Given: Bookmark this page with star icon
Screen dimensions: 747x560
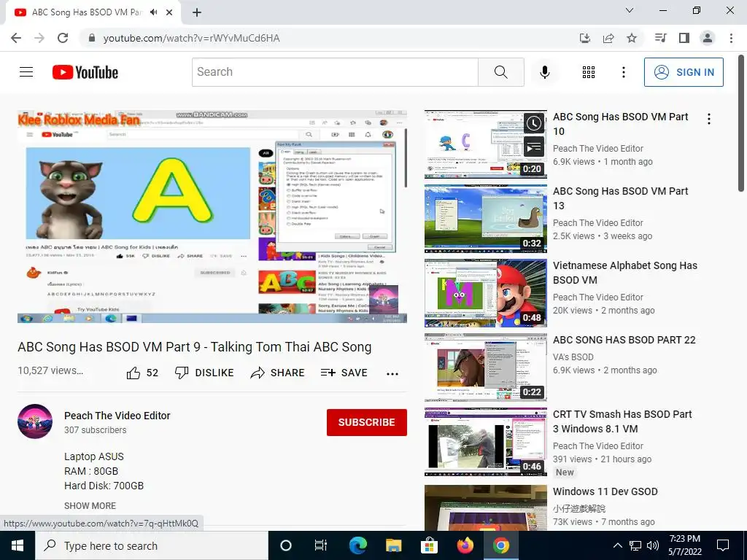Looking at the screenshot, I should tap(632, 38).
